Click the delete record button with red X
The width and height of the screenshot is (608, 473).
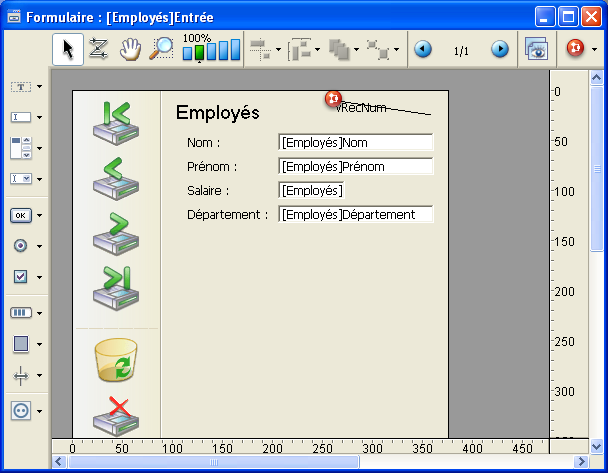coord(116,415)
